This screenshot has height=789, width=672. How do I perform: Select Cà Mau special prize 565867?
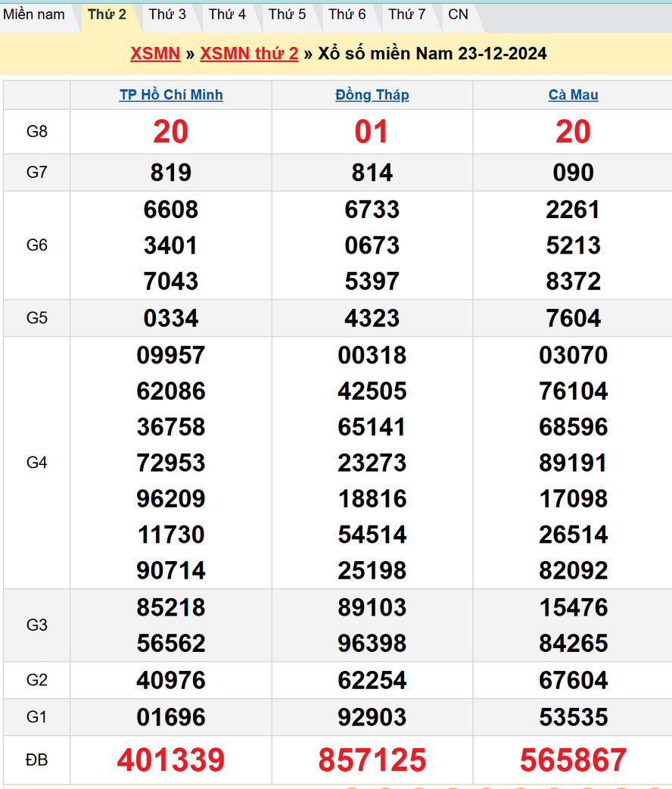tap(573, 760)
